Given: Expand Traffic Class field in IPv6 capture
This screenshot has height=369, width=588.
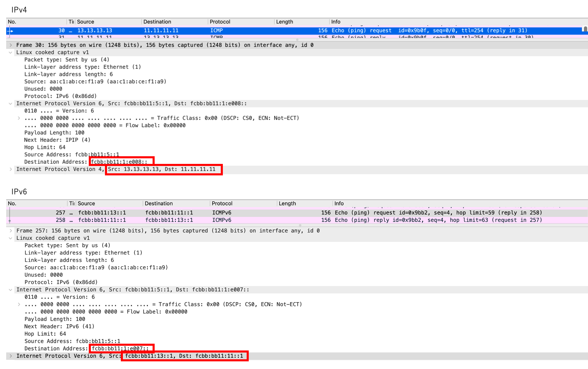Looking at the screenshot, I should tap(19, 304).
